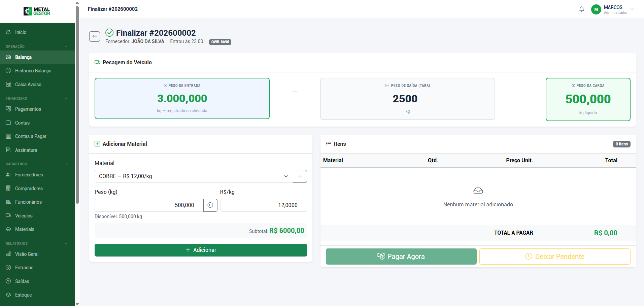Click the notification bell icon
Image resolution: width=644 pixels, height=306 pixels.
click(581, 9)
